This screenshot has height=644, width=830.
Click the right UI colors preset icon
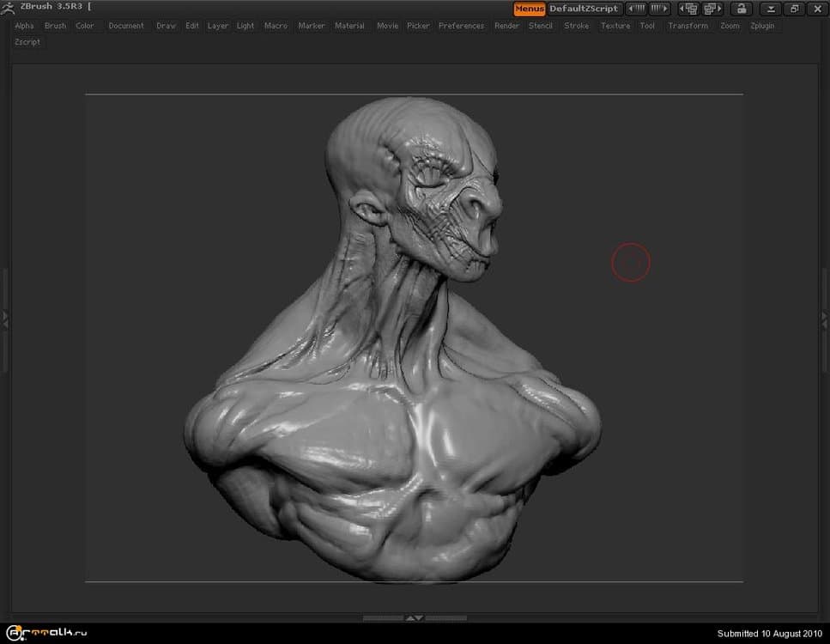712,9
